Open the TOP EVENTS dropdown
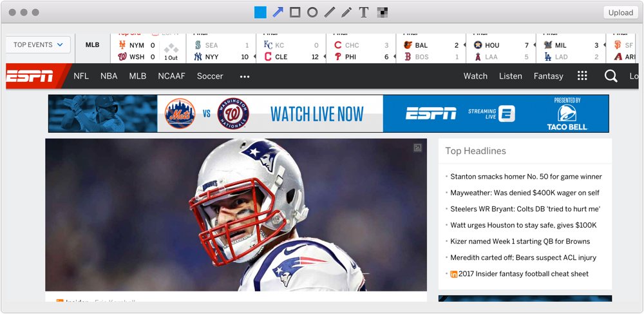 coord(38,44)
